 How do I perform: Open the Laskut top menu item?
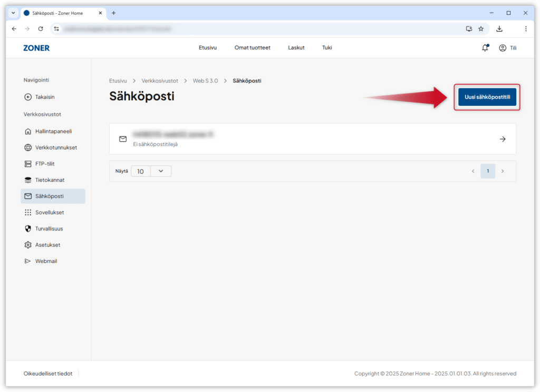pyautogui.click(x=296, y=48)
